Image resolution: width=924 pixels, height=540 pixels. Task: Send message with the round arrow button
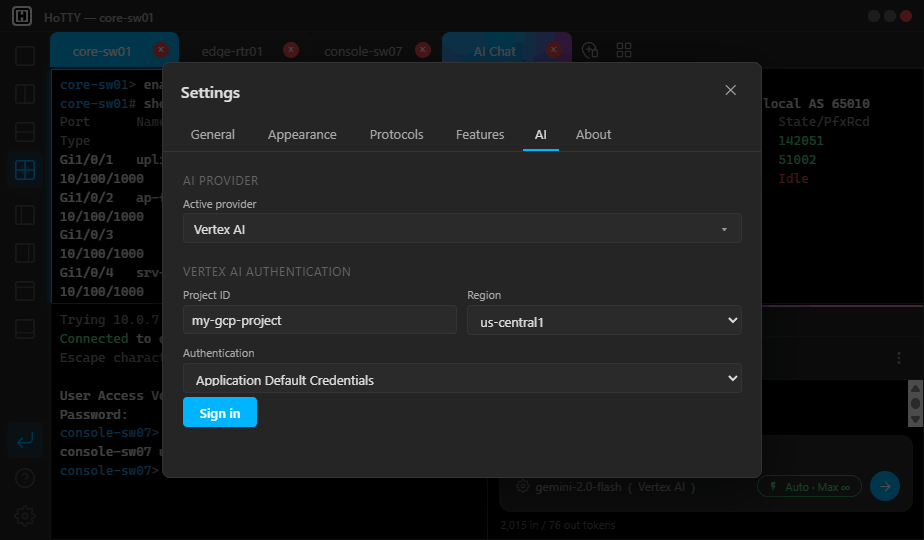[x=885, y=486]
